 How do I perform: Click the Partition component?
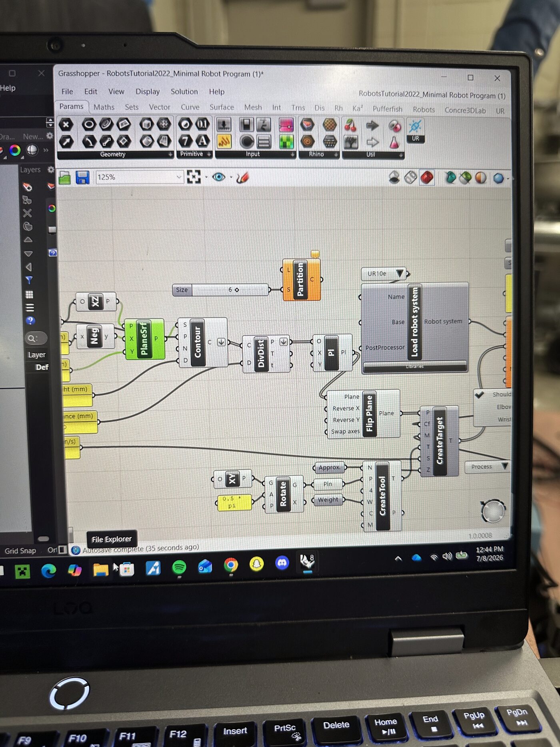pyautogui.click(x=301, y=279)
